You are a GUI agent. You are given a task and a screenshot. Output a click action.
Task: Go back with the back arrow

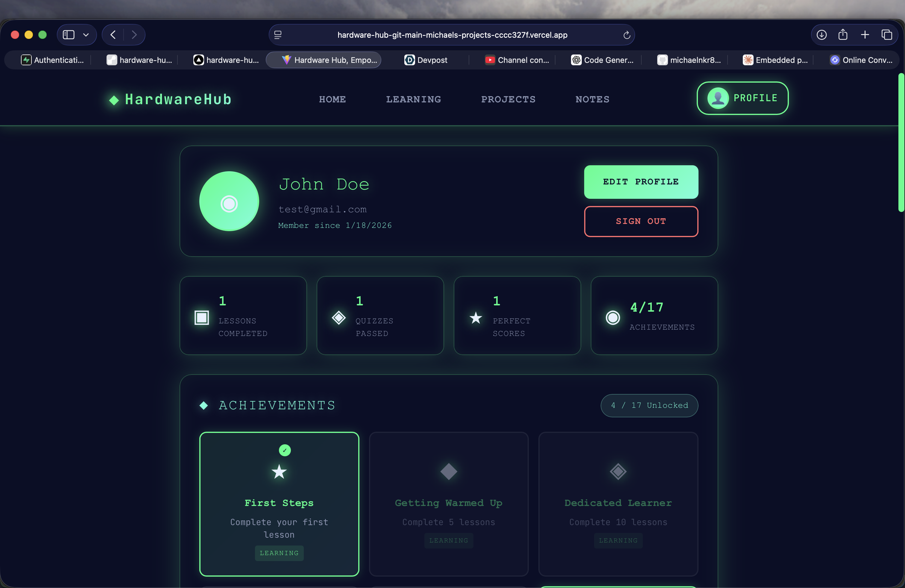(113, 35)
